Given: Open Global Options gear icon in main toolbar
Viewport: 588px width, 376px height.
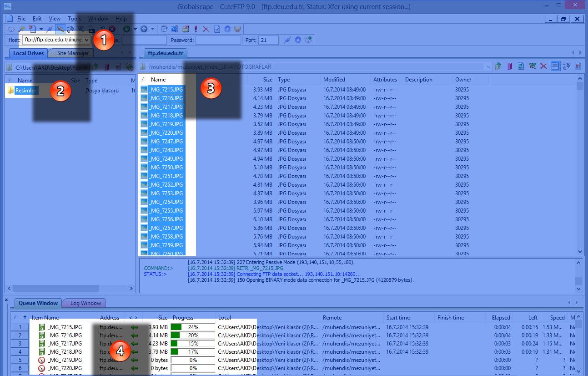Looking at the screenshot, I should tap(227, 29).
